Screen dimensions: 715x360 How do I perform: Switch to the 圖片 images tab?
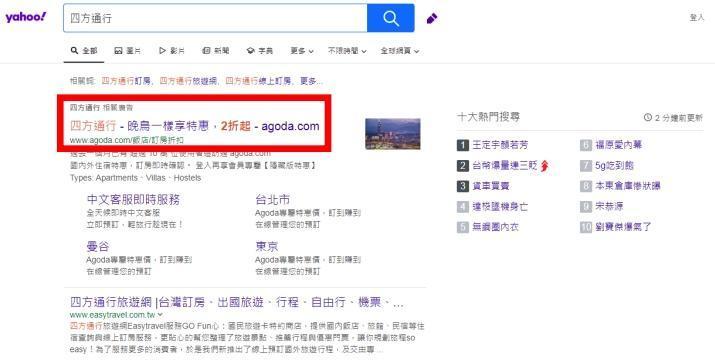[x=127, y=51]
